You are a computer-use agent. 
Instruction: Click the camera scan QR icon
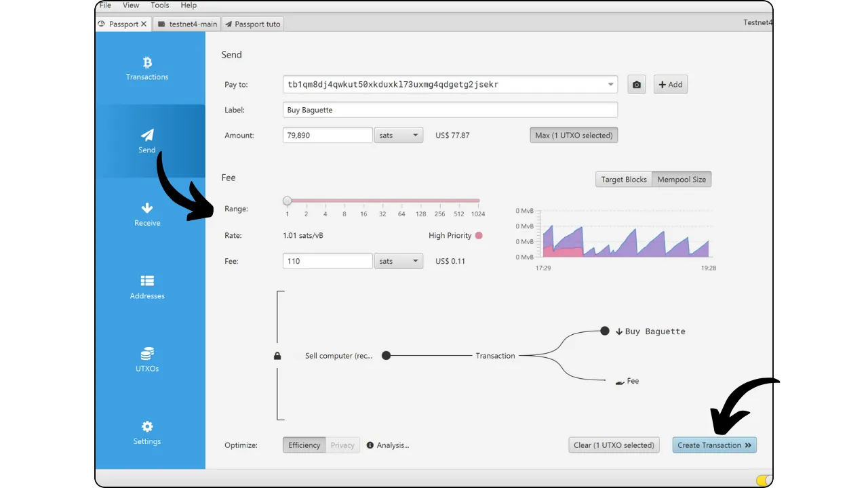(x=636, y=85)
